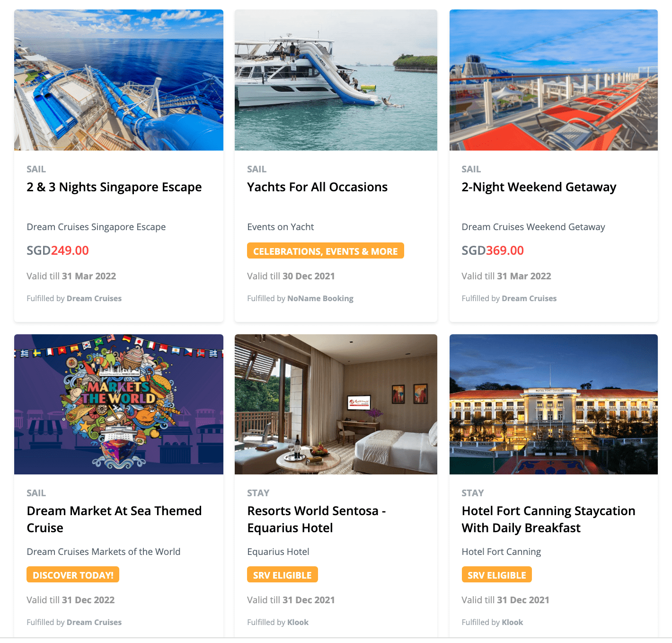Image resolution: width=672 pixels, height=643 pixels.
Task: Click the NoName Booking fulfiller name
Action: click(x=320, y=298)
